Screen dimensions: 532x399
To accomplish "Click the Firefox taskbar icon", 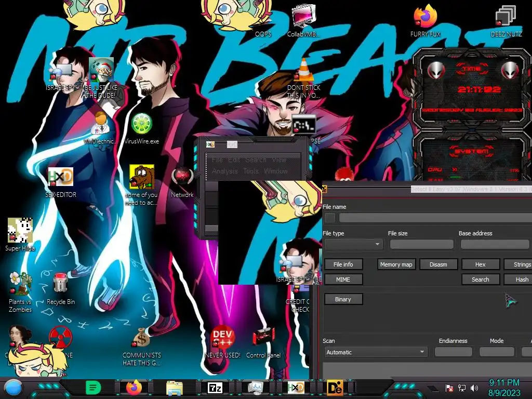I will point(134,388).
